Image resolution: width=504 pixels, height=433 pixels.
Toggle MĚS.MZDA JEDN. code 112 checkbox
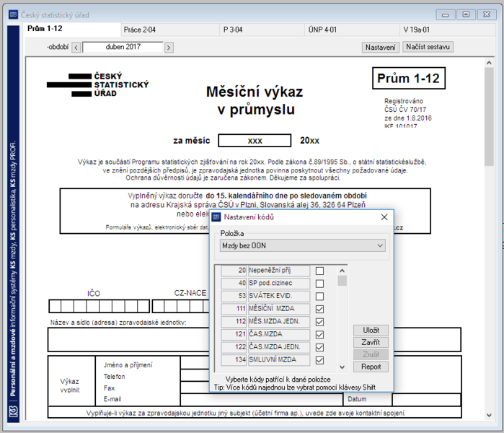click(x=319, y=322)
